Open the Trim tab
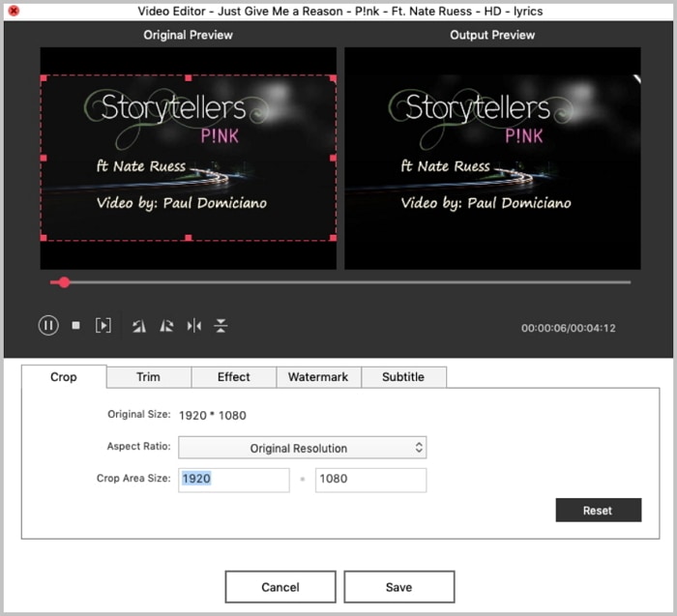This screenshot has height=616, width=677. click(149, 377)
